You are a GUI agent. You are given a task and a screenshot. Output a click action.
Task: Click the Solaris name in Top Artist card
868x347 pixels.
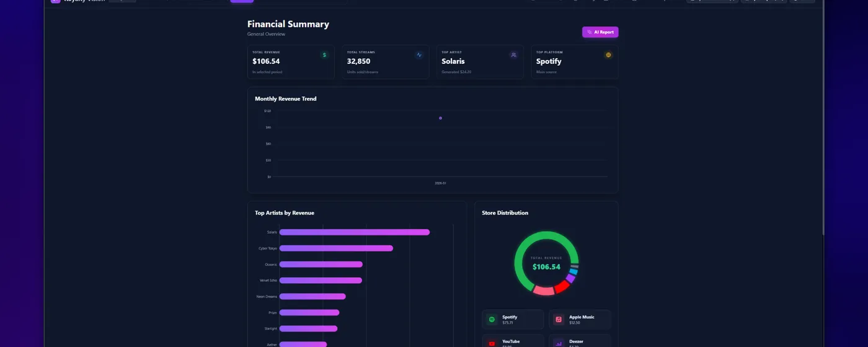pos(453,61)
